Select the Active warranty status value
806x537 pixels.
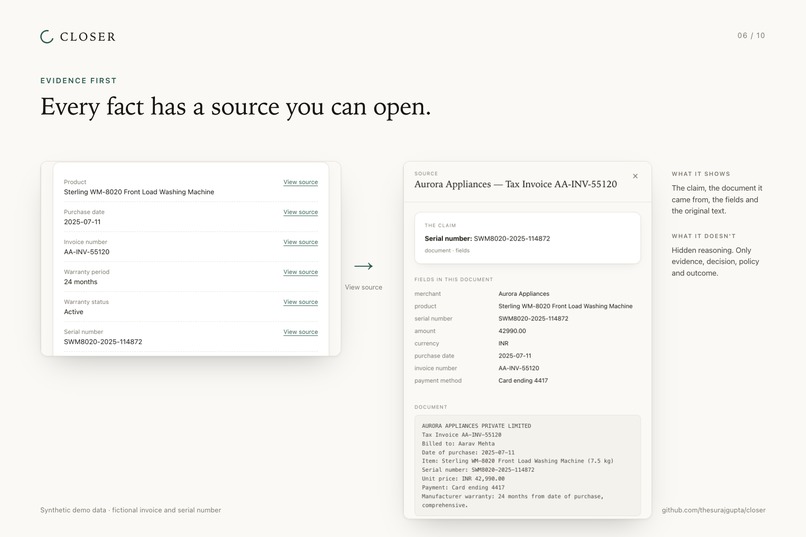(x=74, y=312)
